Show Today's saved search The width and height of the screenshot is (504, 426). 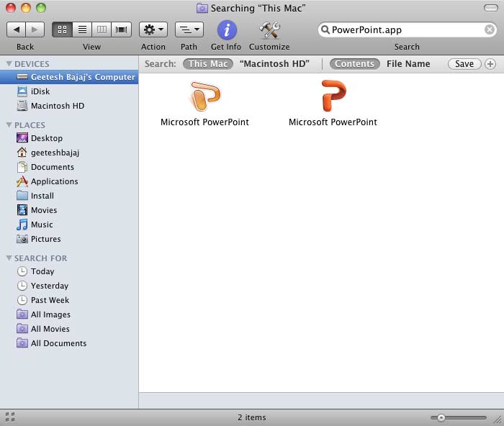tap(69, 271)
